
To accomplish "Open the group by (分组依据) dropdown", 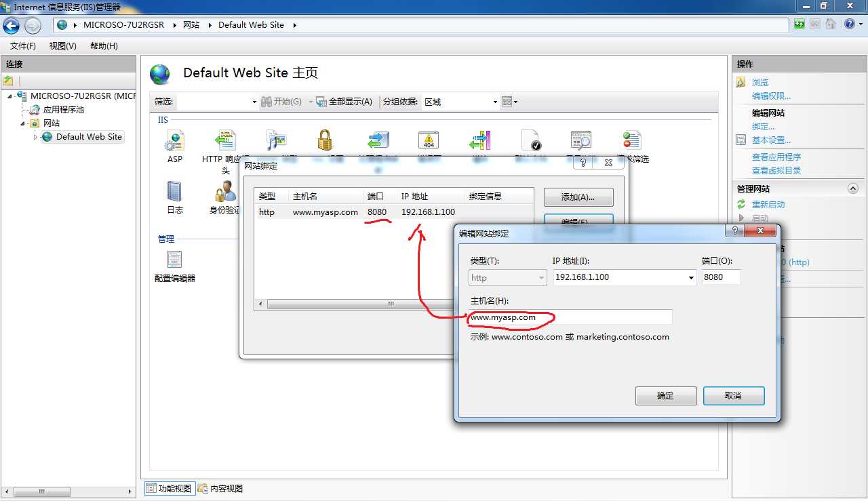I will point(460,102).
